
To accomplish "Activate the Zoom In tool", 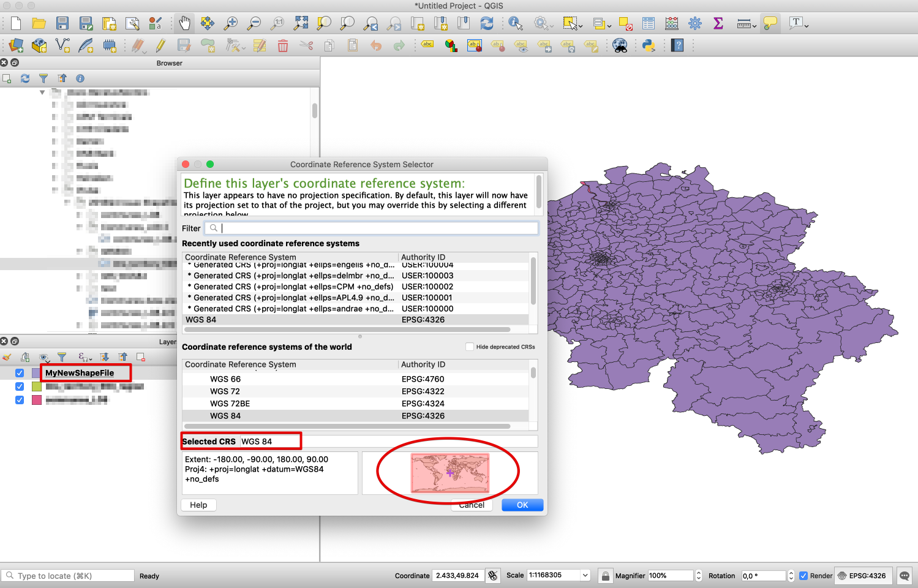I will 231,23.
